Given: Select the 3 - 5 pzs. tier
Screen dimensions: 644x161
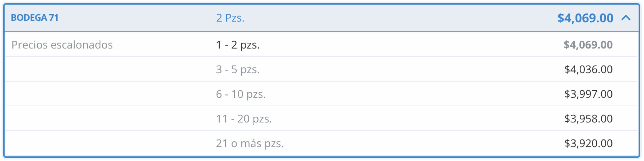Looking at the screenshot, I should point(237,69).
